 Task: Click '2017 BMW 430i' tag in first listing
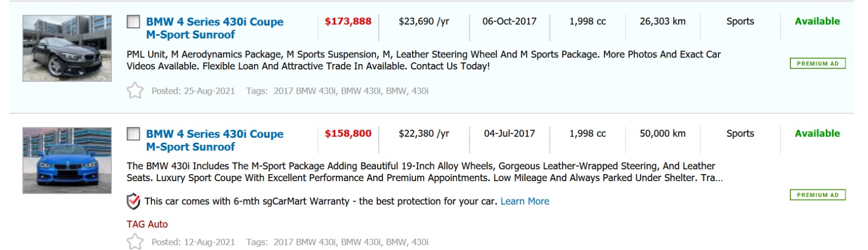[x=304, y=91]
